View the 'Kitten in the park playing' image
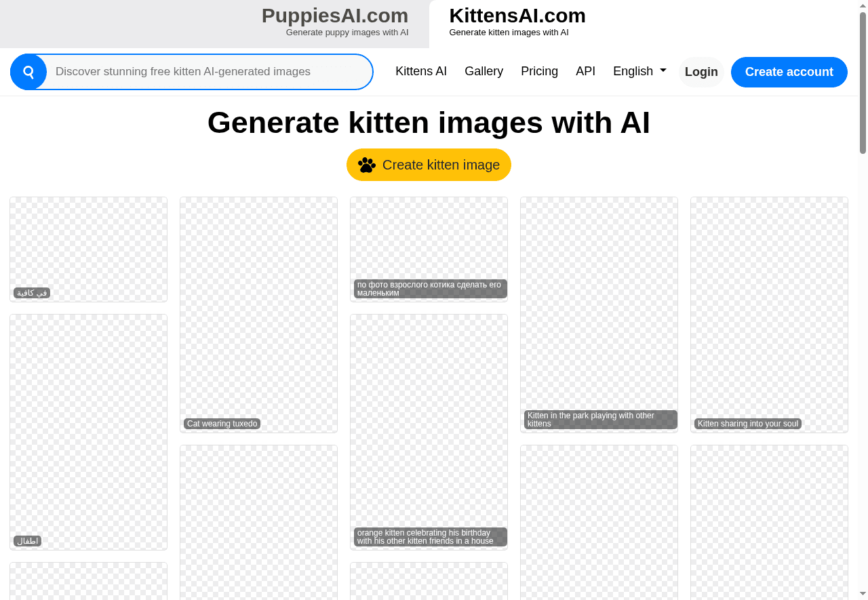Screen dimensions: 868x600 point(599,314)
